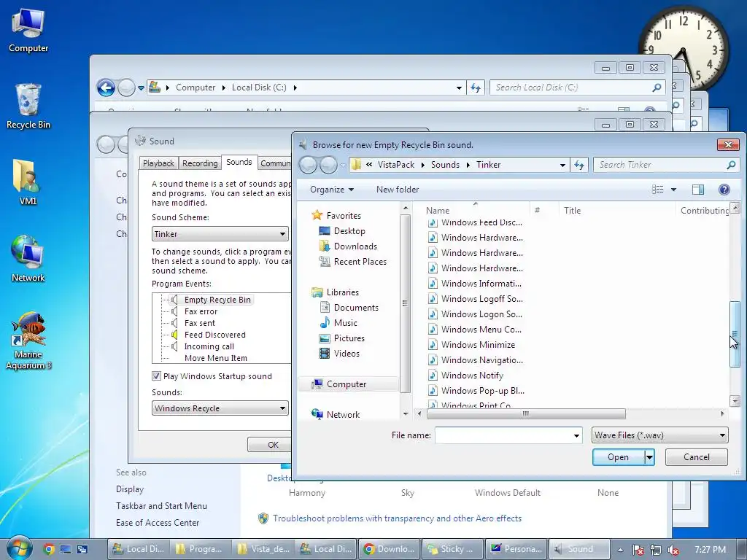Select Desktop under Favorites
Screen dimensions: 747x560
coord(349,231)
